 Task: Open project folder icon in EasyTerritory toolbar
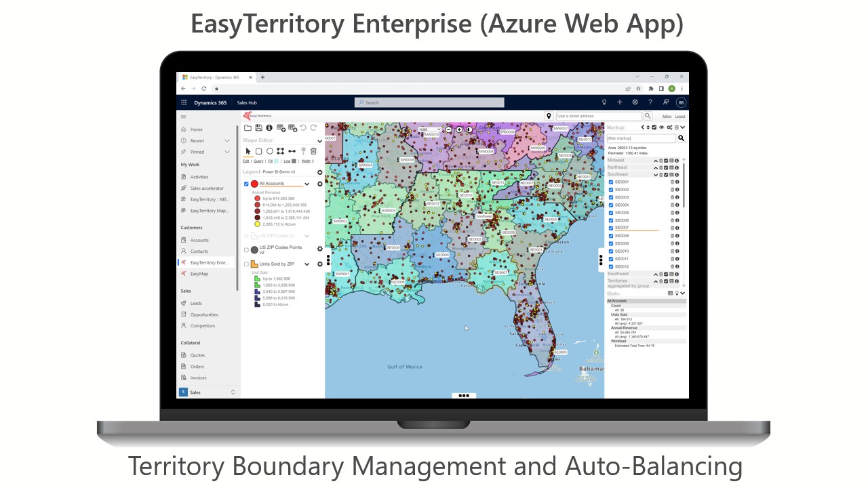(x=248, y=127)
